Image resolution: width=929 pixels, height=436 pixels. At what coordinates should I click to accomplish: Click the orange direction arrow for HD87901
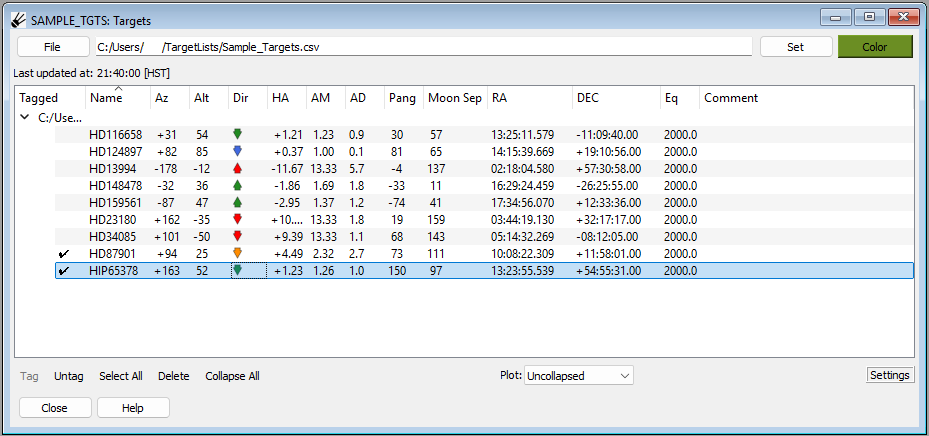(x=238, y=254)
